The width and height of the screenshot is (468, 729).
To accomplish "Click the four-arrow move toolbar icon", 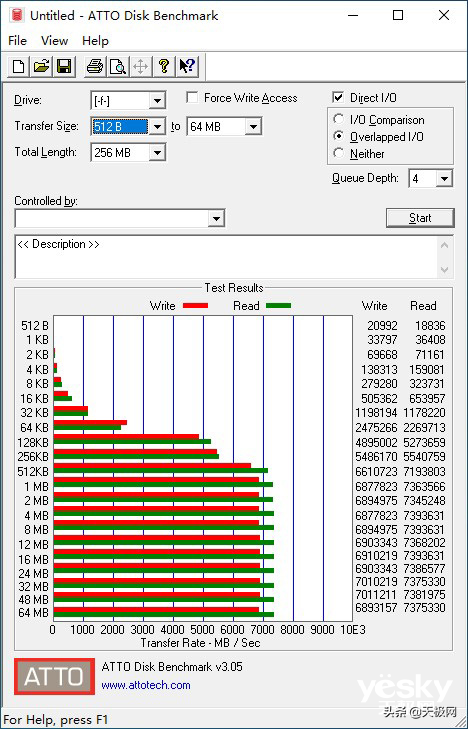I will click(140, 66).
